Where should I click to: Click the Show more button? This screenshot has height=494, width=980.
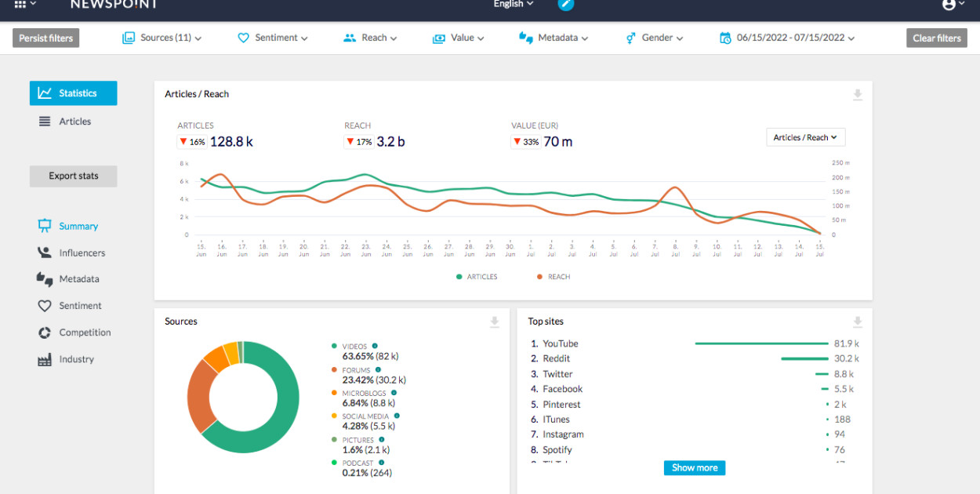tap(694, 467)
